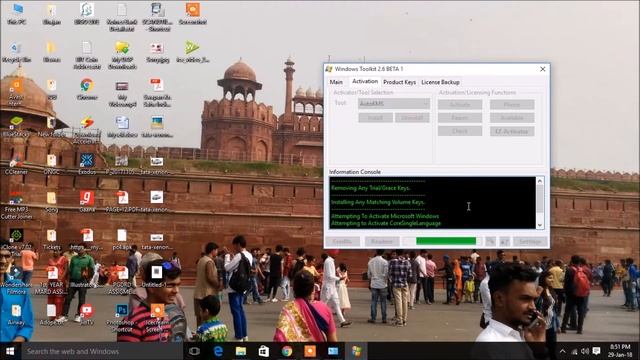This screenshot has width=640, height=360.
Task: Select the Free MP3 Cutter Joiner icon
Action: pos(16,205)
